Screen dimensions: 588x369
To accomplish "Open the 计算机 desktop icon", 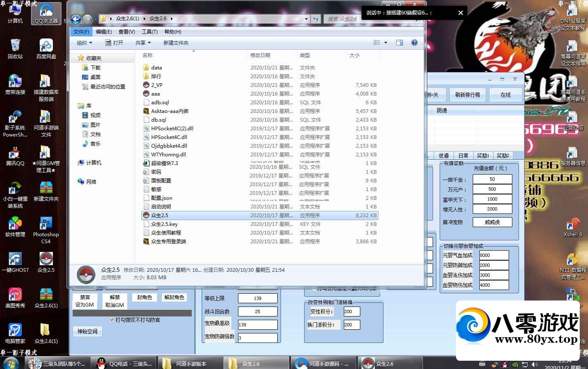I will coord(15,14).
